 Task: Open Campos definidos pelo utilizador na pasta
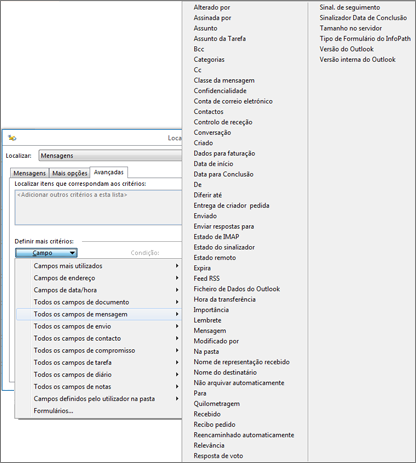point(99,399)
